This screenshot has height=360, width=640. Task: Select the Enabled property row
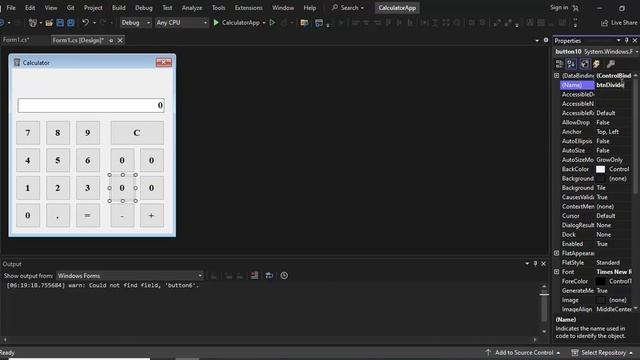point(596,244)
